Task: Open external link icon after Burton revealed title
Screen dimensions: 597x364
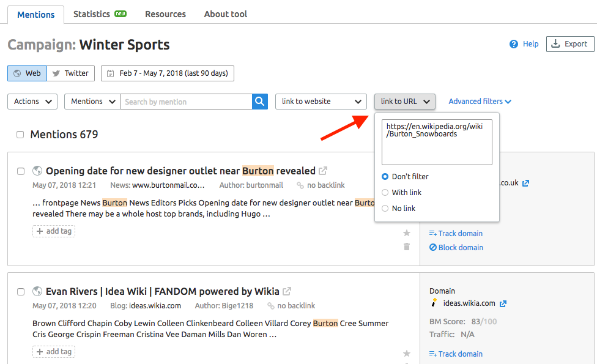Action: click(x=323, y=171)
